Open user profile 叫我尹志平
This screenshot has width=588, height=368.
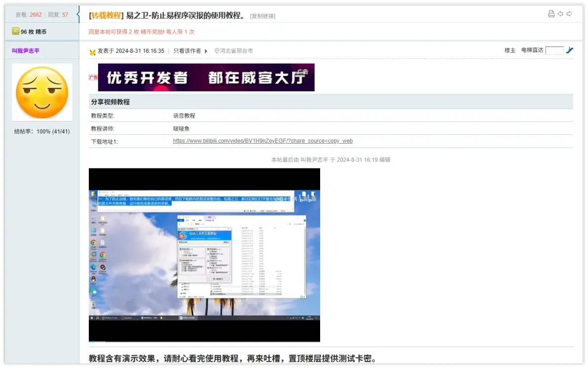(x=26, y=51)
